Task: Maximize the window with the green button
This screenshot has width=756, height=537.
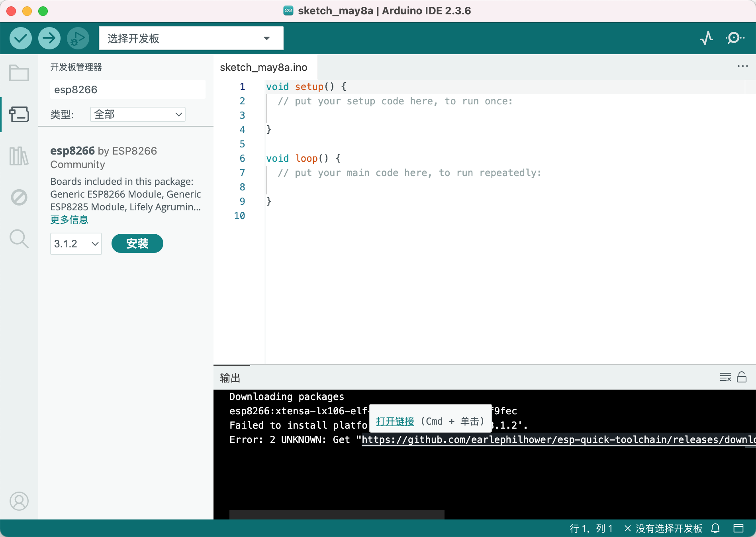Action: tap(43, 11)
